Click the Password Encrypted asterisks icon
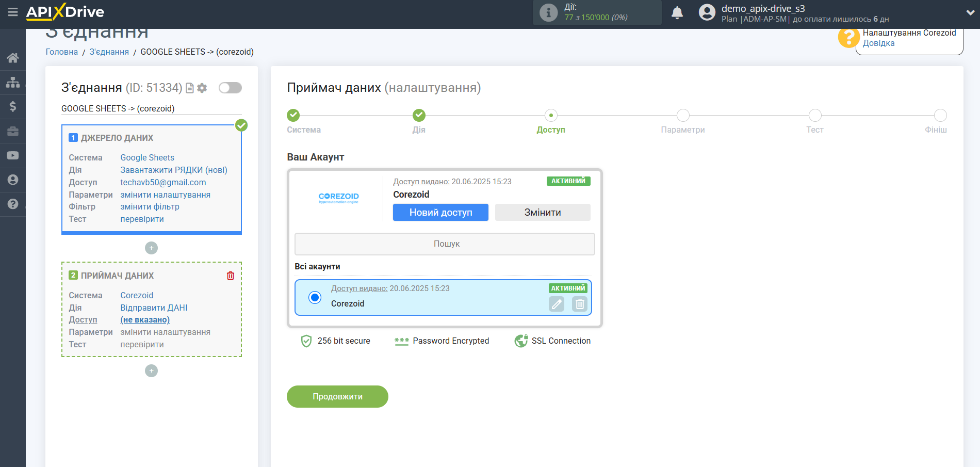980x467 pixels. click(x=401, y=341)
